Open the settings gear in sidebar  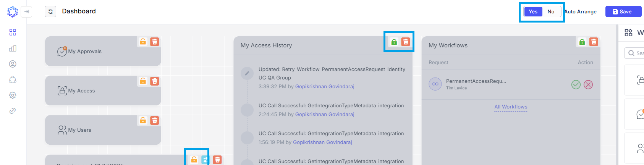[x=13, y=95]
